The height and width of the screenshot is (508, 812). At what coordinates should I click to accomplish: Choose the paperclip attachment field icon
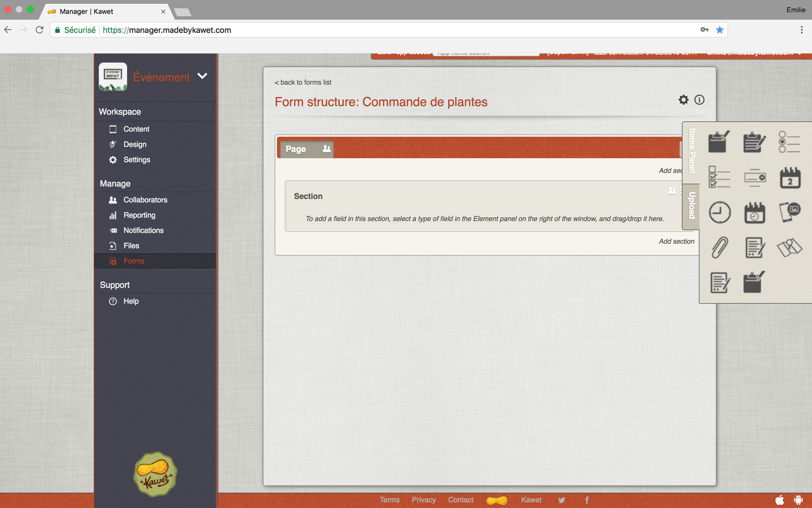(x=719, y=247)
